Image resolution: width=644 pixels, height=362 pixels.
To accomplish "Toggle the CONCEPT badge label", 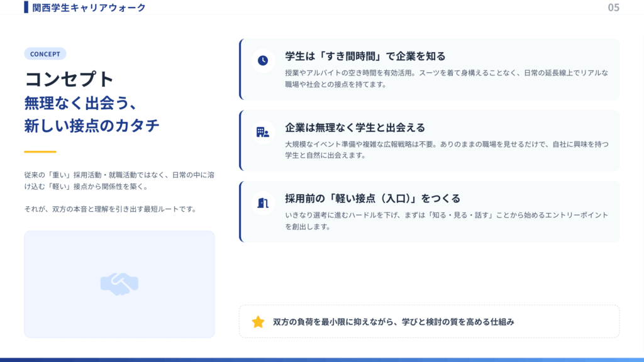I will [x=45, y=54].
